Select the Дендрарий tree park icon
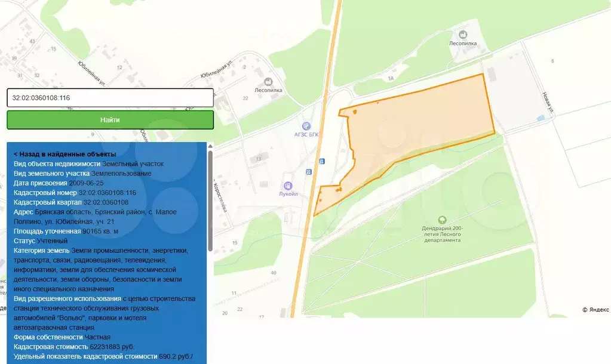 coord(442,220)
